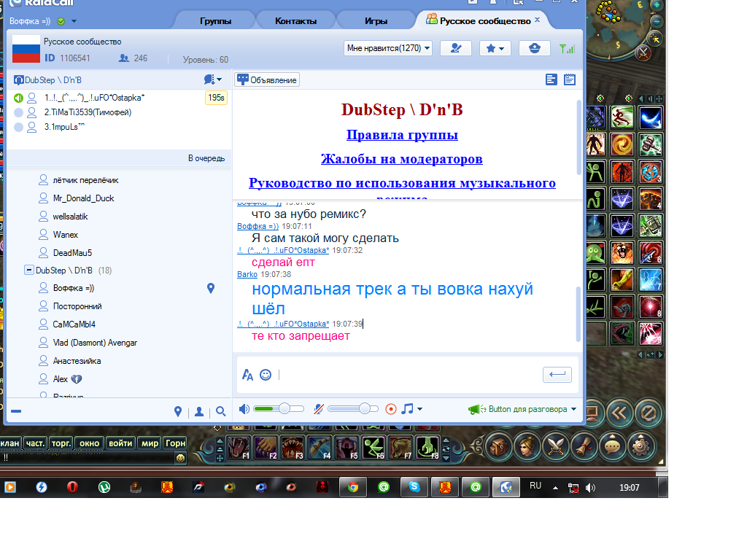Select user CaMCaMbI4

pos(74,324)
